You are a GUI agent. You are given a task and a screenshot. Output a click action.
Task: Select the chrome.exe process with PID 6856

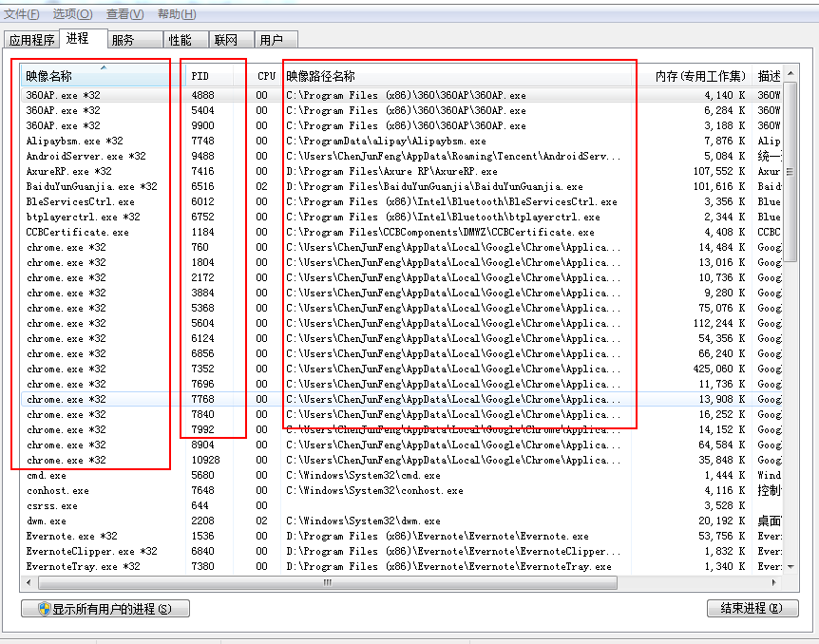pyautogui.click(x=401, y=353)
